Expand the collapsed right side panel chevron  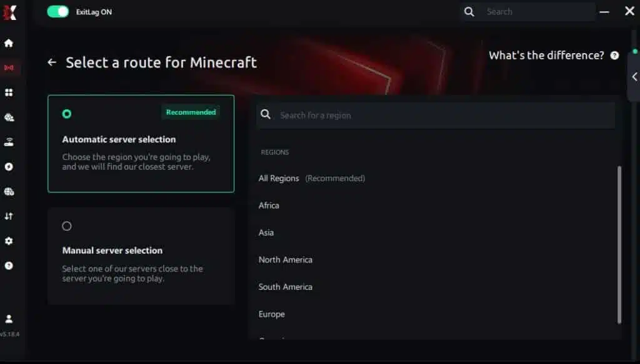click(634, 77)
